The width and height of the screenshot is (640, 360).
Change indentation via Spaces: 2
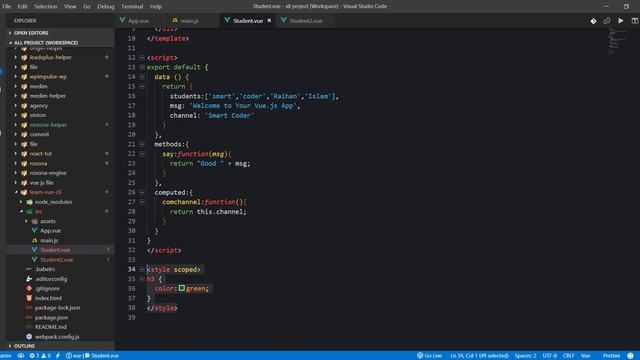tap(525, 356)
